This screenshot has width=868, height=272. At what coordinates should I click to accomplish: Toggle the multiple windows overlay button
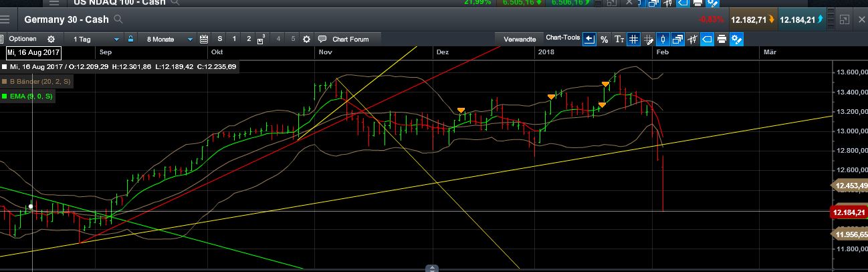(x=678, y=40)
